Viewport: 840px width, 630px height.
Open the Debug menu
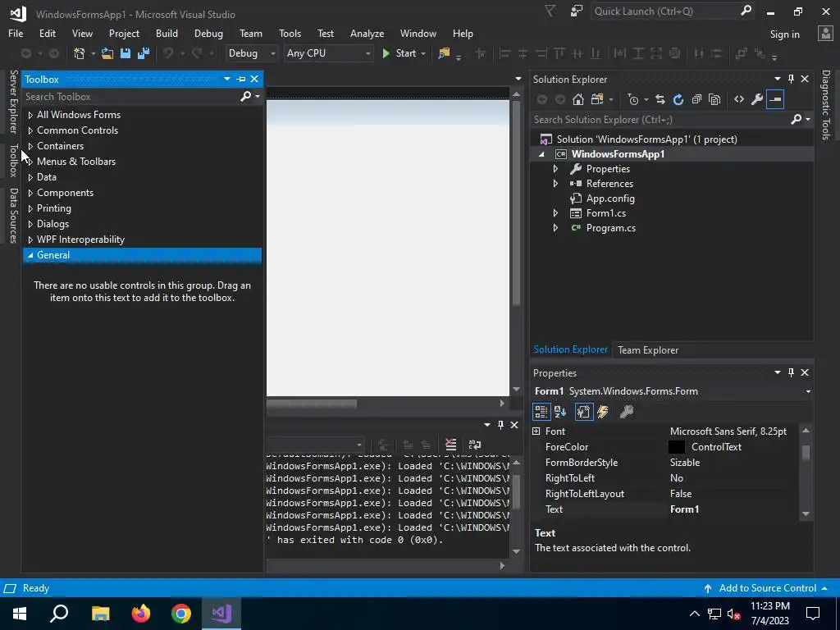[x=208, y=33]
